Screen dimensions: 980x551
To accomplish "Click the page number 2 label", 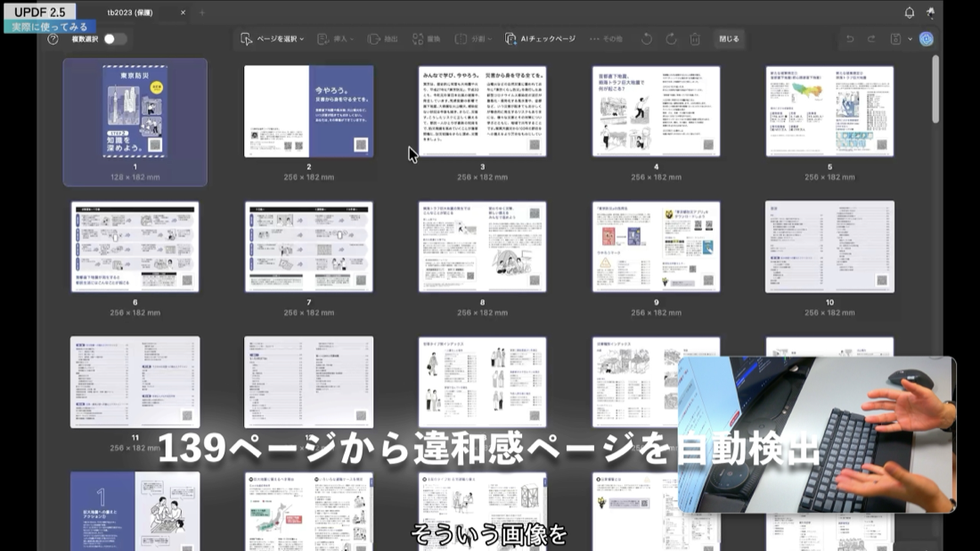I will click(x=309, y=167).
